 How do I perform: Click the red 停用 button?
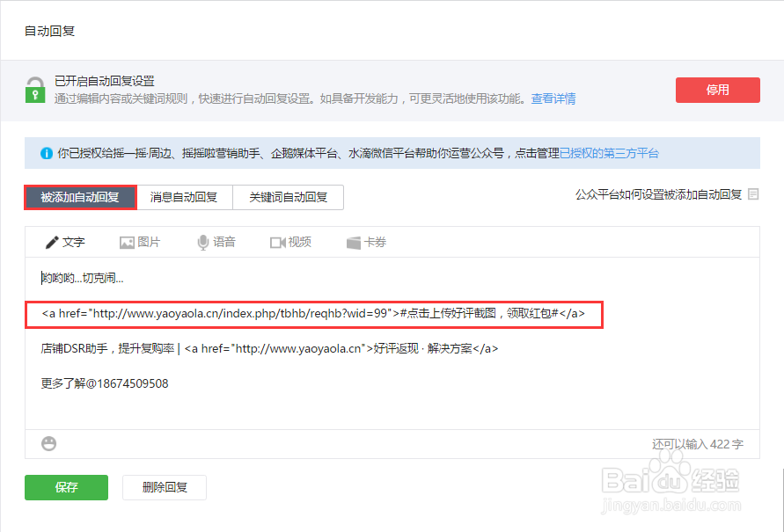point(717,90)
